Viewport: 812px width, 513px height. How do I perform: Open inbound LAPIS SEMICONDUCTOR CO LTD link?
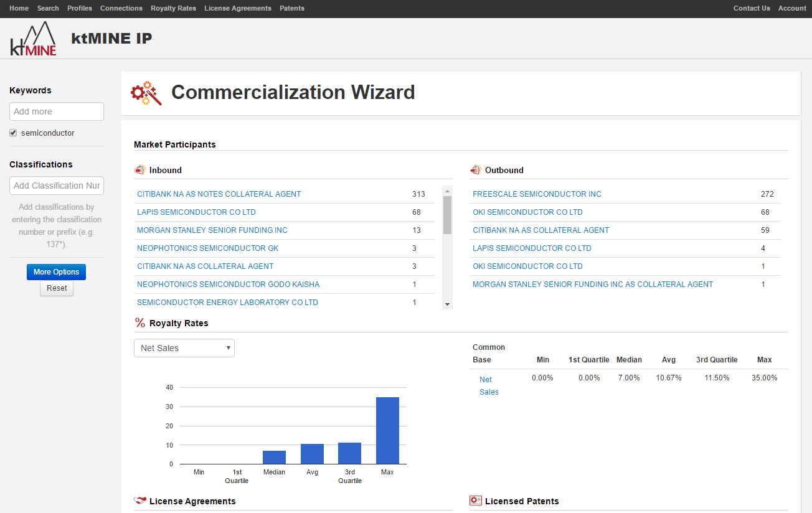click(196, 212)
